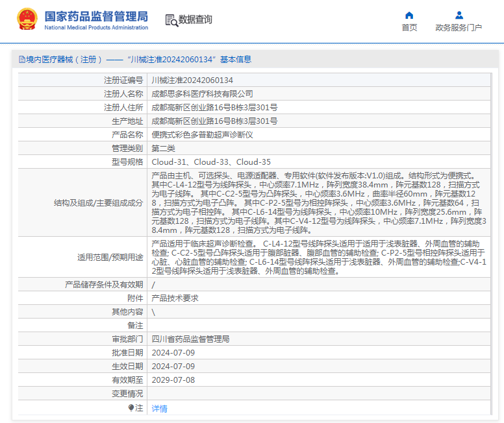The width and height of the screenshot is (504, 423).
Task: Click the document icon before 境内医疗器械
Action: tap(22, 60)
